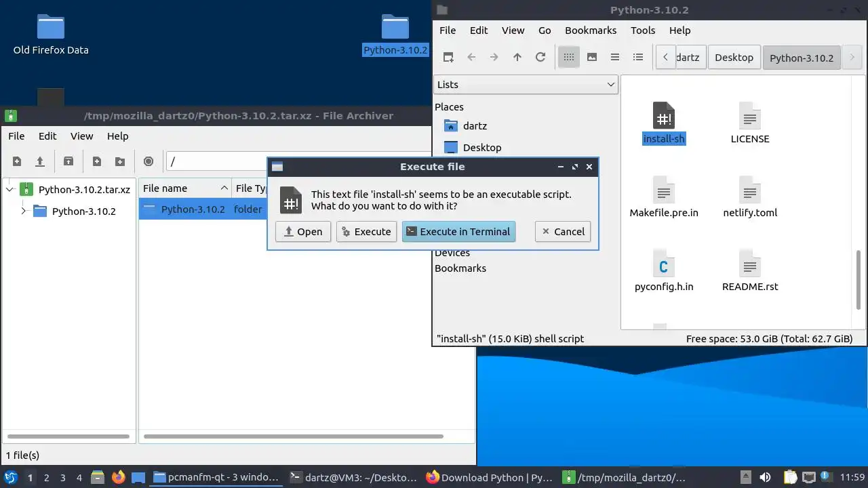This screenshot has height=488, width=868.
Task: Collapse Python-3.10.2.tar.xz tree node
Action: tap(10, 190)
